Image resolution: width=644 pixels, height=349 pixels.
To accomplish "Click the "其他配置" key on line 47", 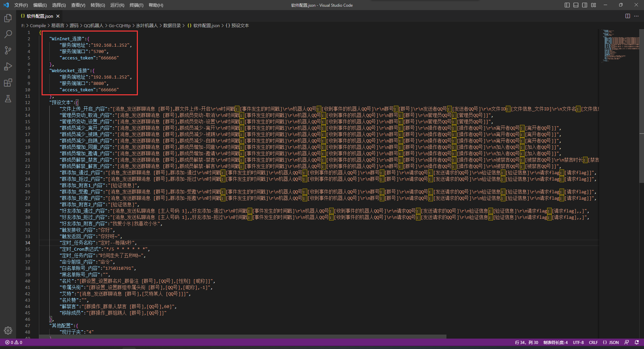I will click(61, 326).
